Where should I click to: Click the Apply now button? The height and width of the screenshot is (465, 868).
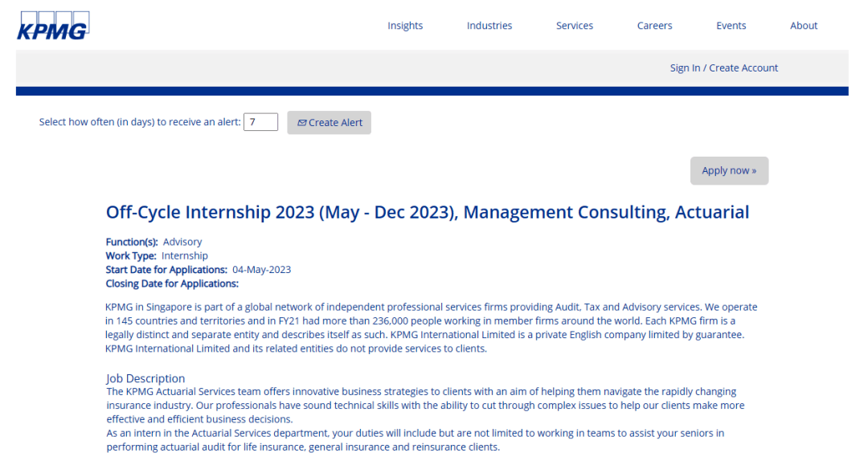point(729,170)
